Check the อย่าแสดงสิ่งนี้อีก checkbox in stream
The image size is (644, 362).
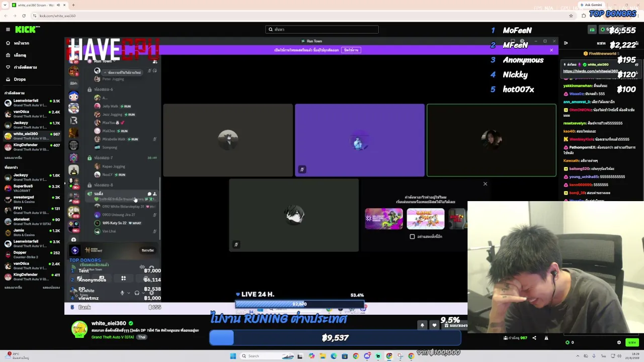412,236
